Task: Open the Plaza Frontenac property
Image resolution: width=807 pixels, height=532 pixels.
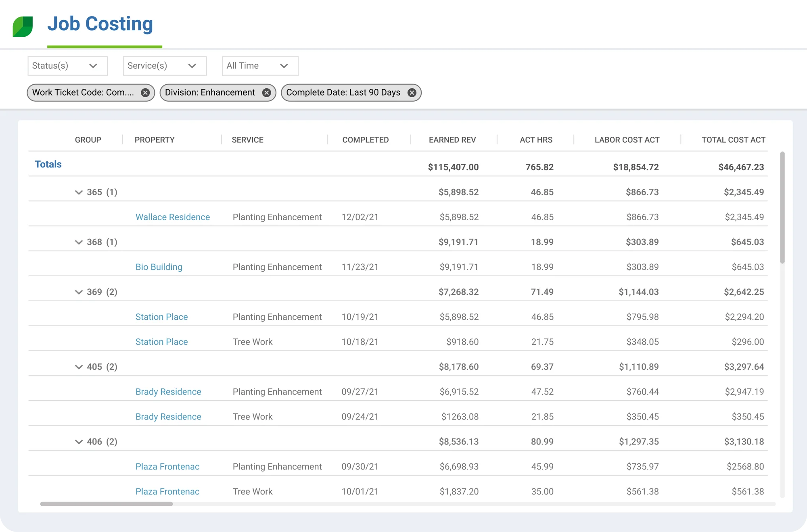Action: click(167, 467)
